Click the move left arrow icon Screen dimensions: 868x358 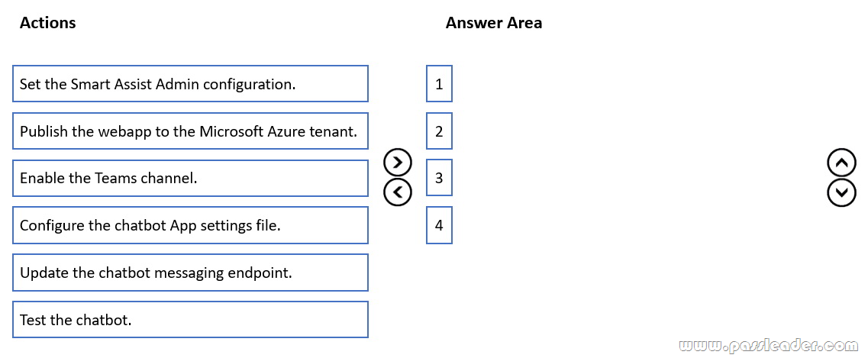click(397, 192)
